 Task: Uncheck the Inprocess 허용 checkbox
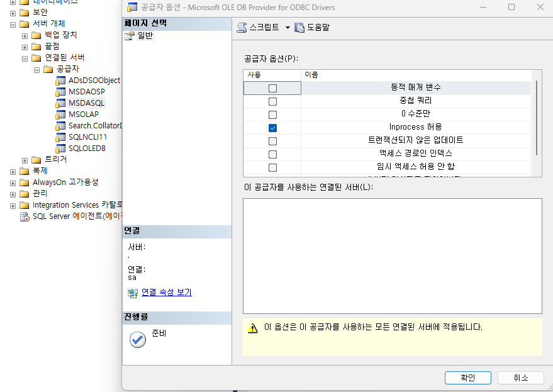coord(272,128)
